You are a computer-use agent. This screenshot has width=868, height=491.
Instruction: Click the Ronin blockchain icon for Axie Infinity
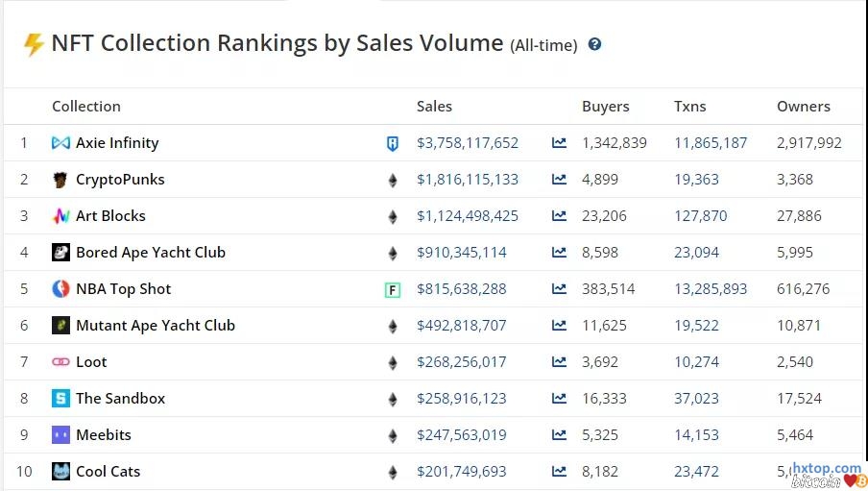pyautogui.click(x=392, y=143)
